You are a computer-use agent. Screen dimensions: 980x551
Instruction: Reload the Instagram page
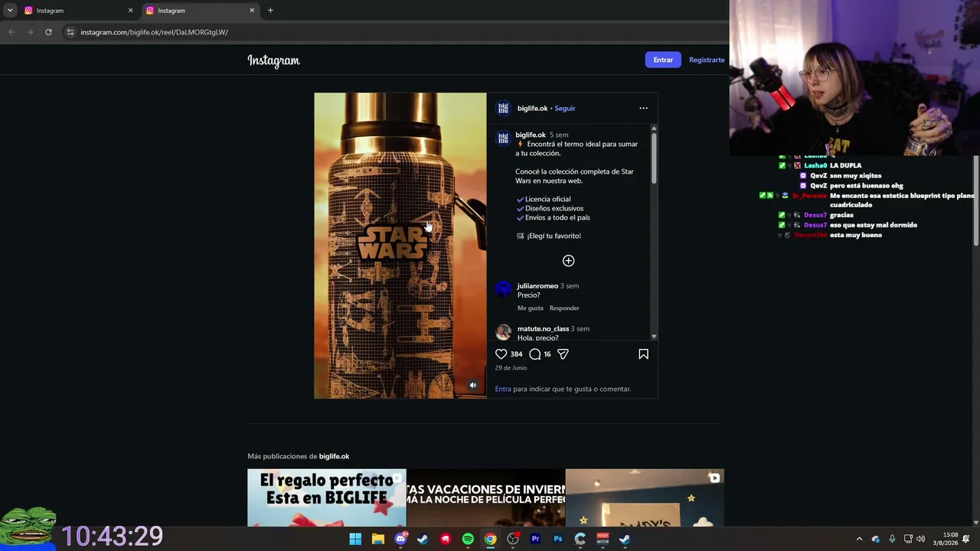[x=48, y=32]
